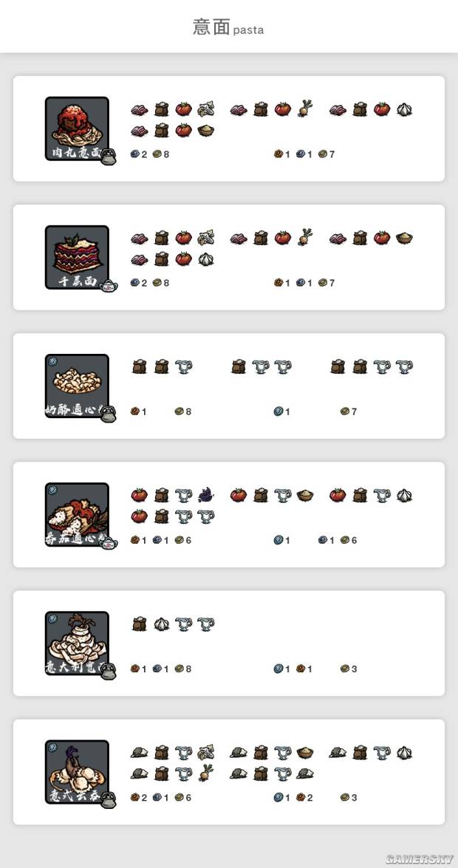Select the radish ingredient in 意式云吞 recipes
Viewport: 458px width, 868px height.
[205, 772]
